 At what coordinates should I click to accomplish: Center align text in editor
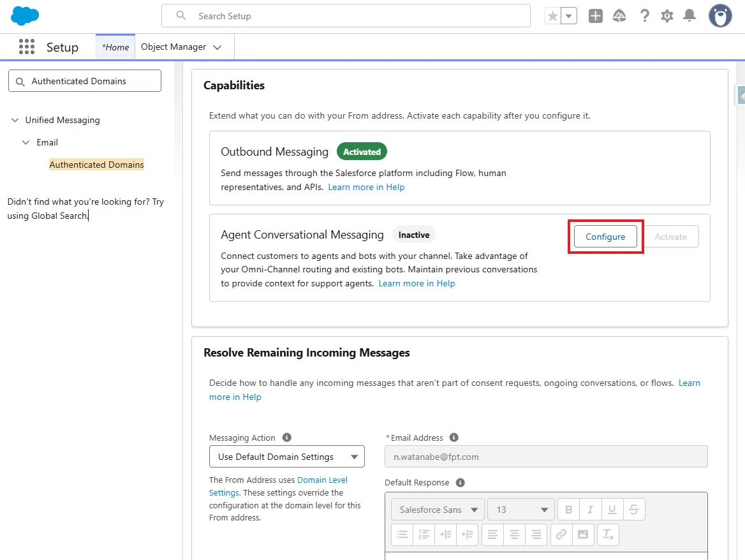515,535
